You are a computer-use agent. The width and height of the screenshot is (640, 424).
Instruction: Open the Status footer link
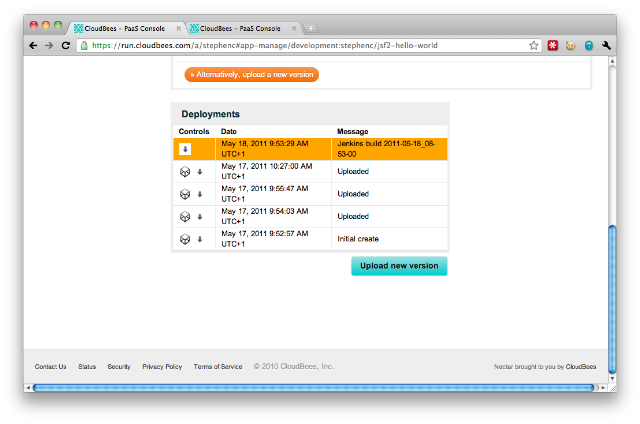pyautogui.click(x=87, y=366)
